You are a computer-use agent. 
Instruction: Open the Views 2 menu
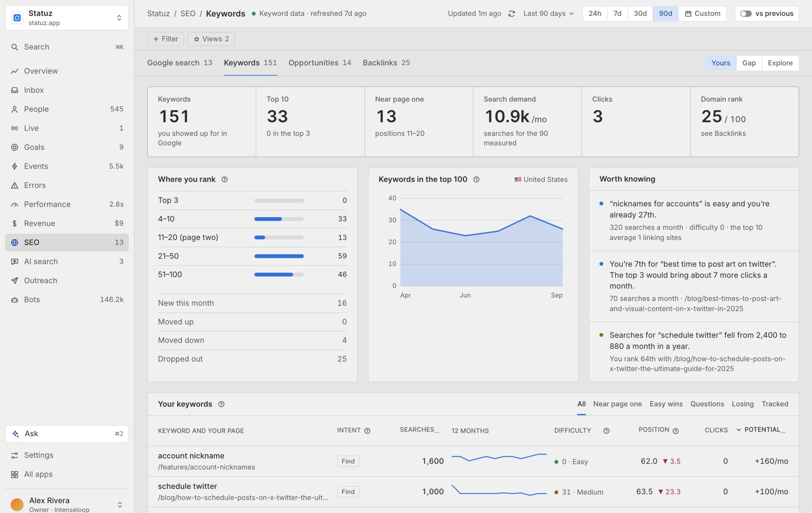point(211,39)
